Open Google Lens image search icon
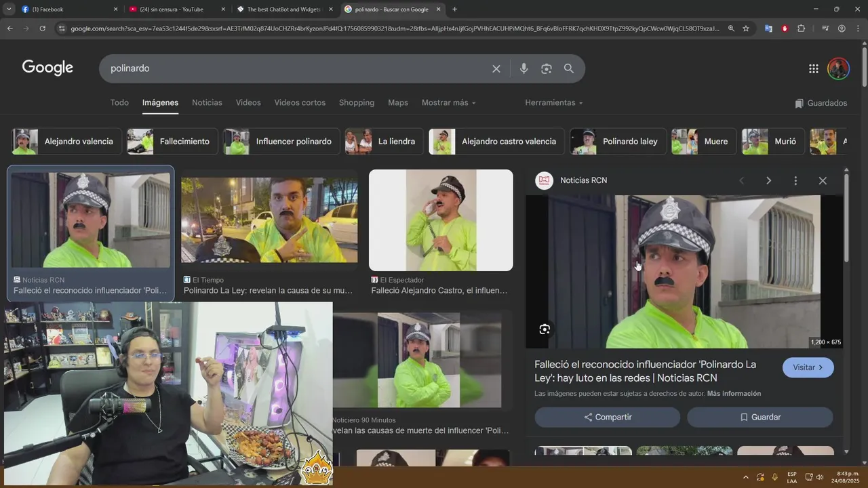This screenshot has height=488, width=868. (547, 68)
